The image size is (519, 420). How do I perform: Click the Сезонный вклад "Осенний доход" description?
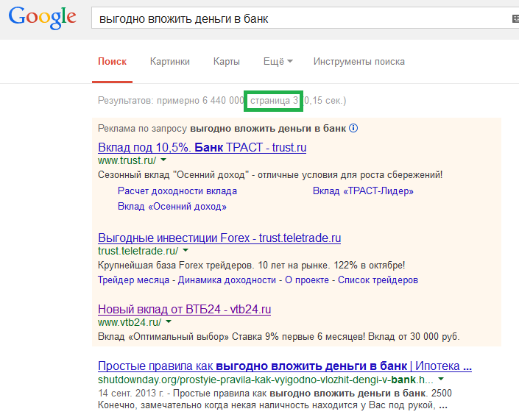tap(270, 174)
